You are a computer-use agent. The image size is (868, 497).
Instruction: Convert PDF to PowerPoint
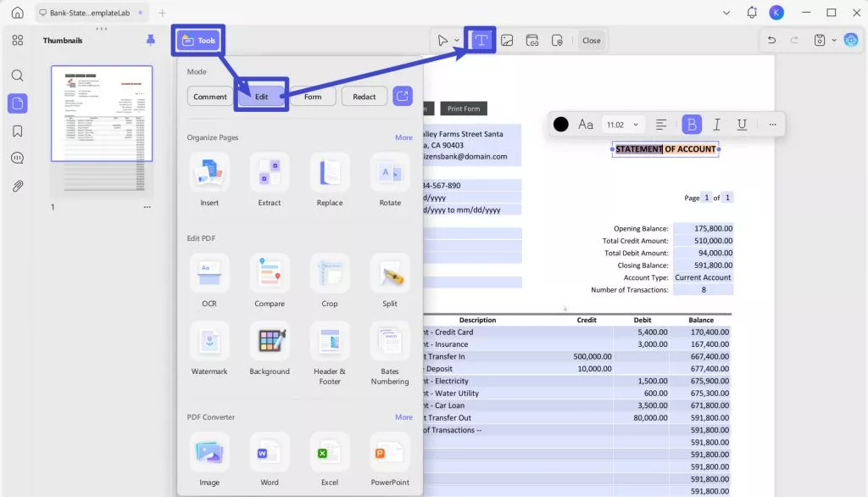click(390, 461)
